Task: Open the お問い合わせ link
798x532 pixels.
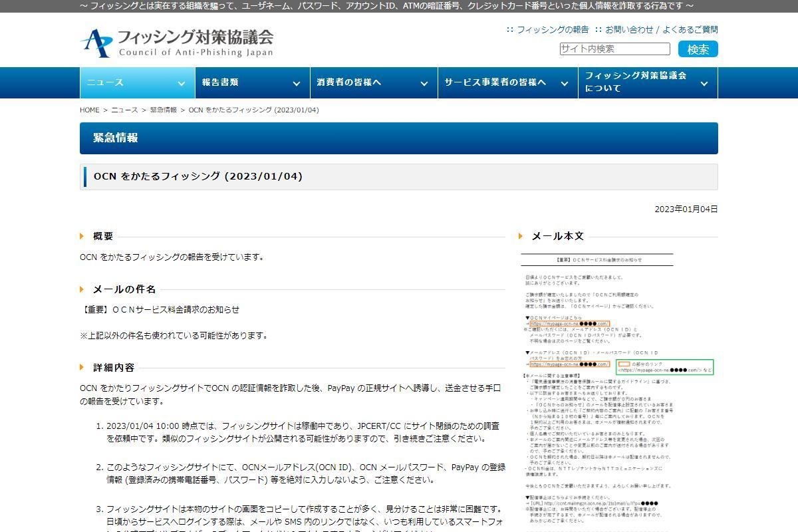Action: (x=629, y=29)
